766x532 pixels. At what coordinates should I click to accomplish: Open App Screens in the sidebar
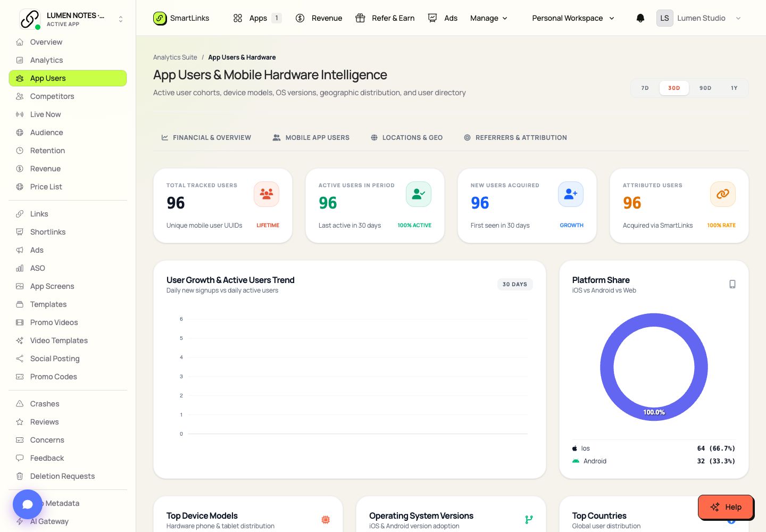[x=68, y=286]
